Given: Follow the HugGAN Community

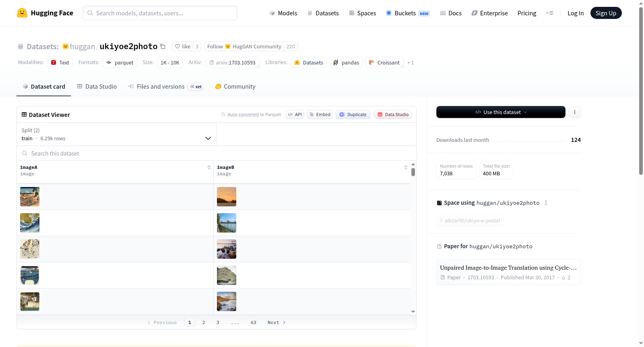Looking at the screenshot, I should 244,46.
